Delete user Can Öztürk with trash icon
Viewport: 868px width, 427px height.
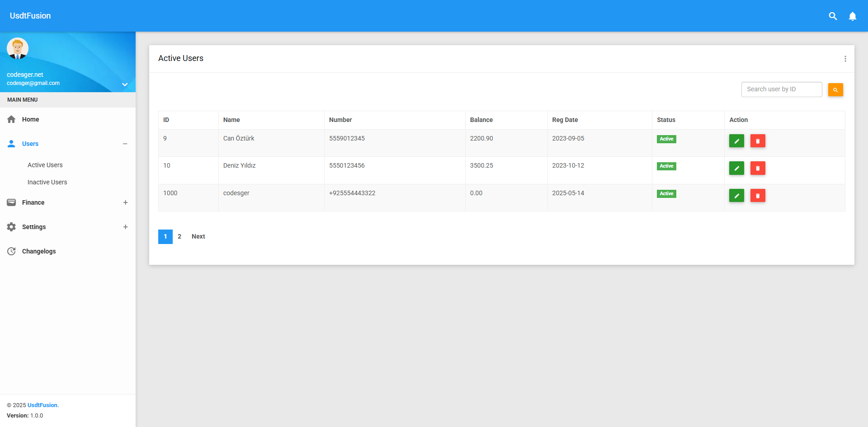pyautogui.click(x=758, y=141)
